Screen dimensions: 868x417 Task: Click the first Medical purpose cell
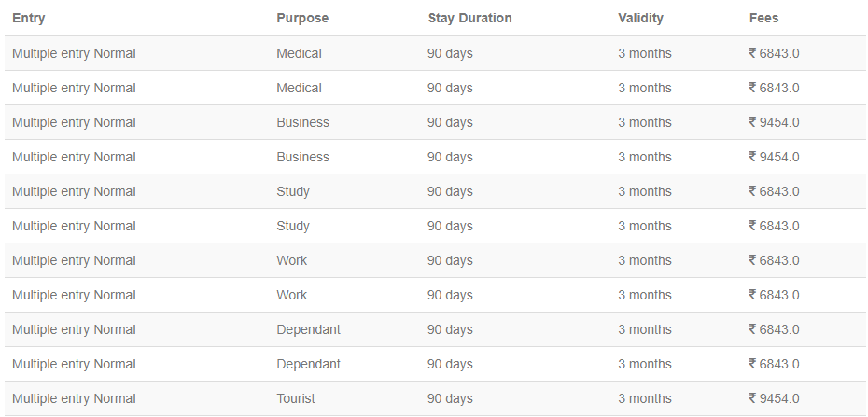point(299,53)
